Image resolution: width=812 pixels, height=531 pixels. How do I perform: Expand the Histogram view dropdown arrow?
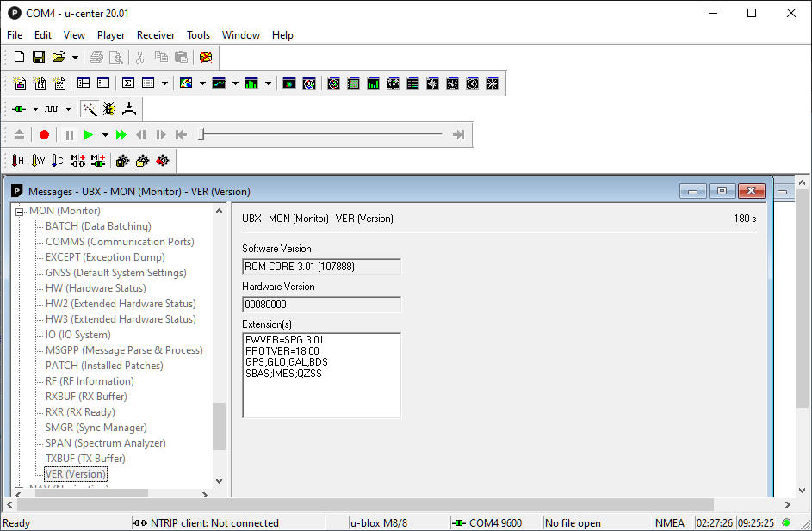tap(268, 83)
